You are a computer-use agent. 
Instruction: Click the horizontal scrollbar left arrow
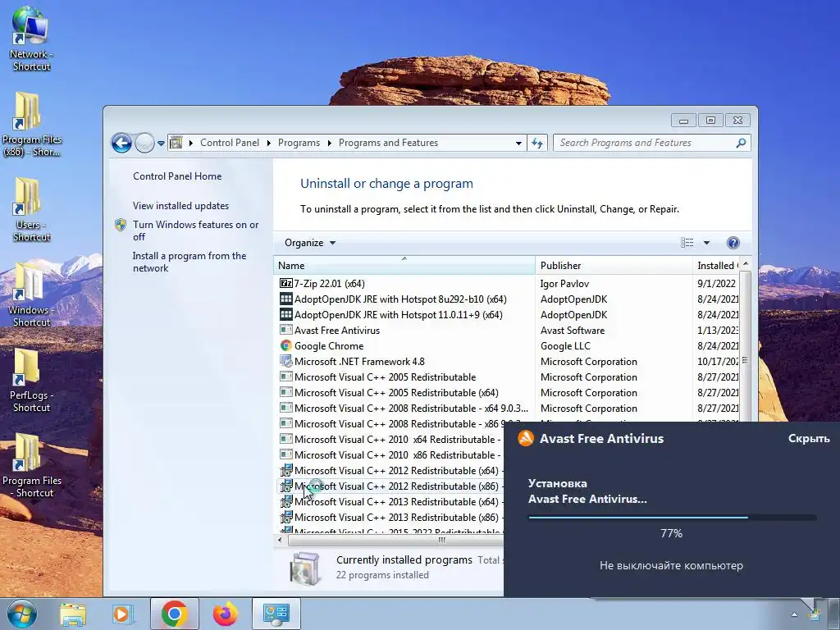[x=280, y=540]
